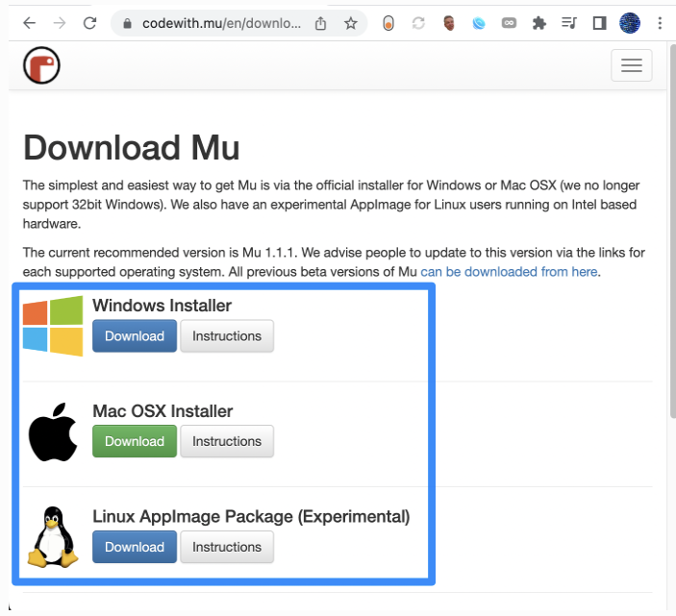The image size is (676, 616).
Task: Click the share icon in the address bar
Action: pos(321,23)
